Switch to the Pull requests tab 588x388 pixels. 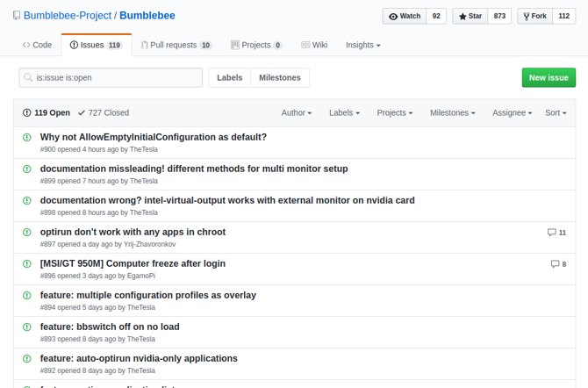point(176,45)
